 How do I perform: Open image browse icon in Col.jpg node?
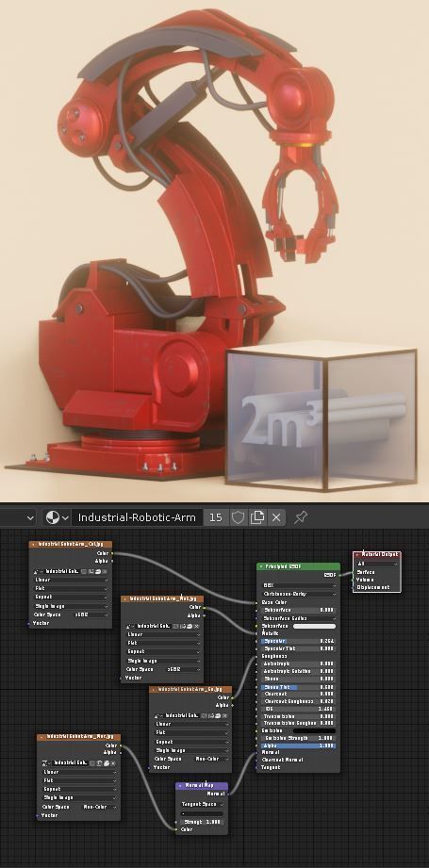[x=38, y=571]
